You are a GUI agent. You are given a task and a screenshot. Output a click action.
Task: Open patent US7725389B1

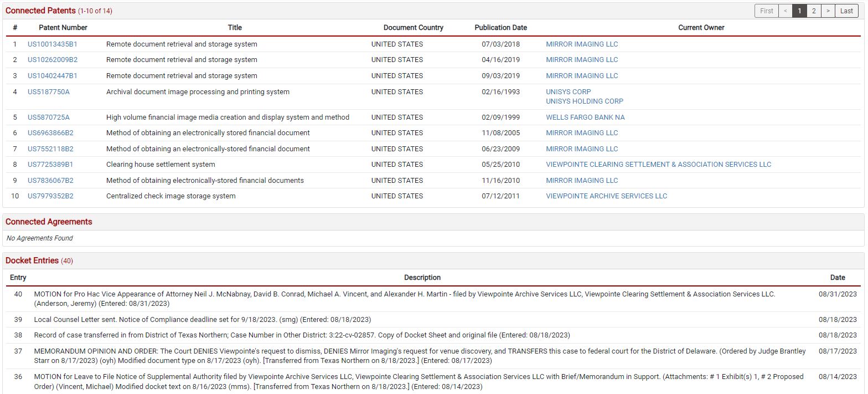point(50,165)
